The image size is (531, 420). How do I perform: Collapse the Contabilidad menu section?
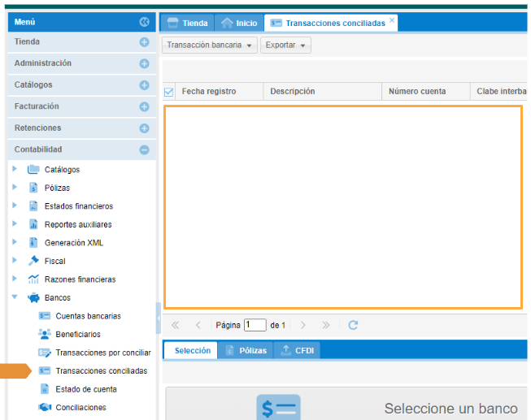coord(144,149)
